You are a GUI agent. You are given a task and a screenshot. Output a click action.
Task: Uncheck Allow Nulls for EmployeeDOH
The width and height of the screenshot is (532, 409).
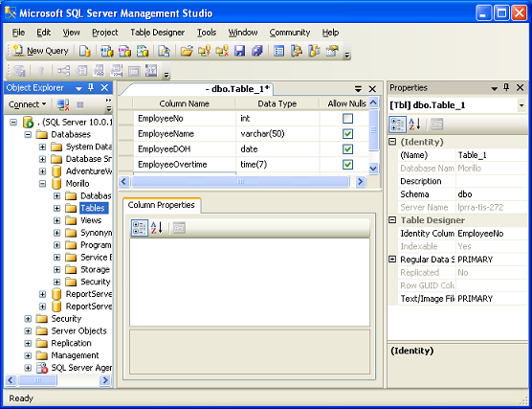[347, 148]
